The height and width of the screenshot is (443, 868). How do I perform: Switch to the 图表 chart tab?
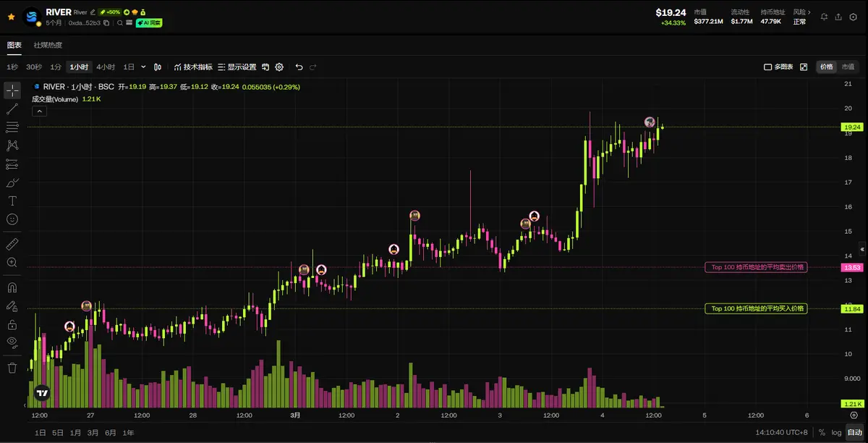tap(14, 45)
